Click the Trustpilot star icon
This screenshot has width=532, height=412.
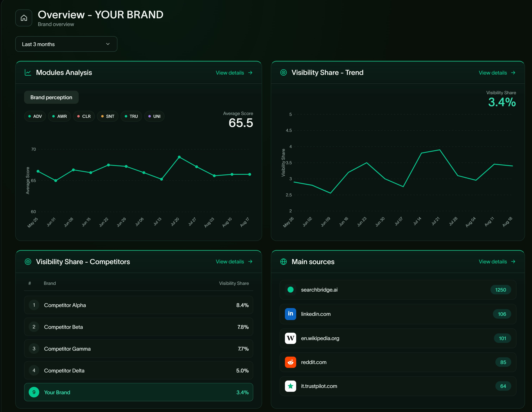point(290,386)
